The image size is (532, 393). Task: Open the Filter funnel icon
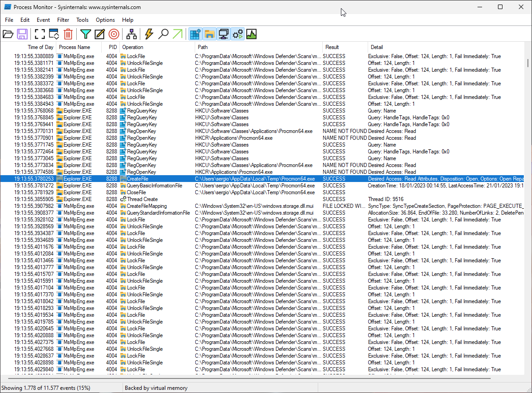tap(86, 34)
